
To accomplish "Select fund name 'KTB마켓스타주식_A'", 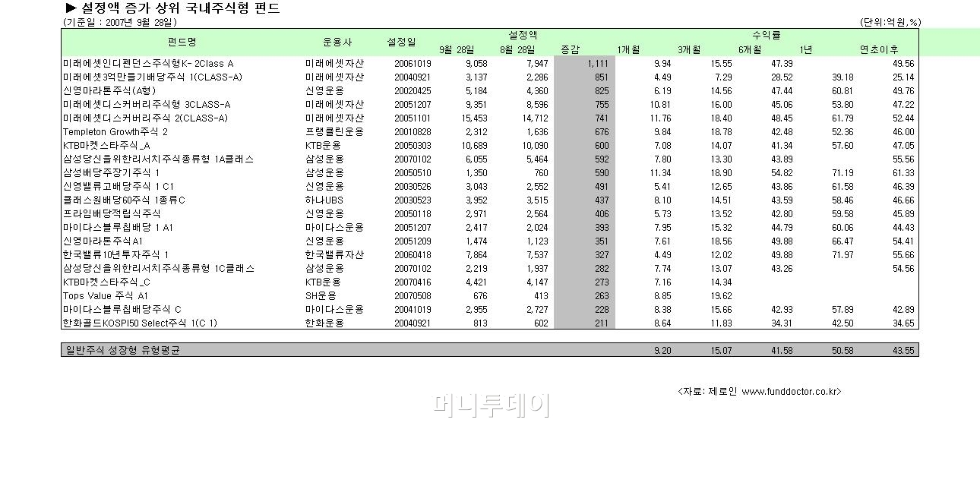I will [106, 146].
